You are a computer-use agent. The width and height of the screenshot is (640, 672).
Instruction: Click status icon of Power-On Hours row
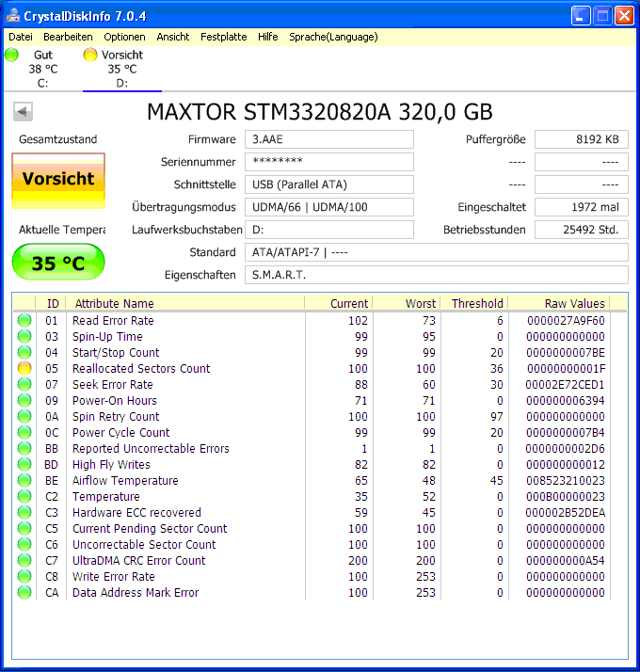pos(24,400)
